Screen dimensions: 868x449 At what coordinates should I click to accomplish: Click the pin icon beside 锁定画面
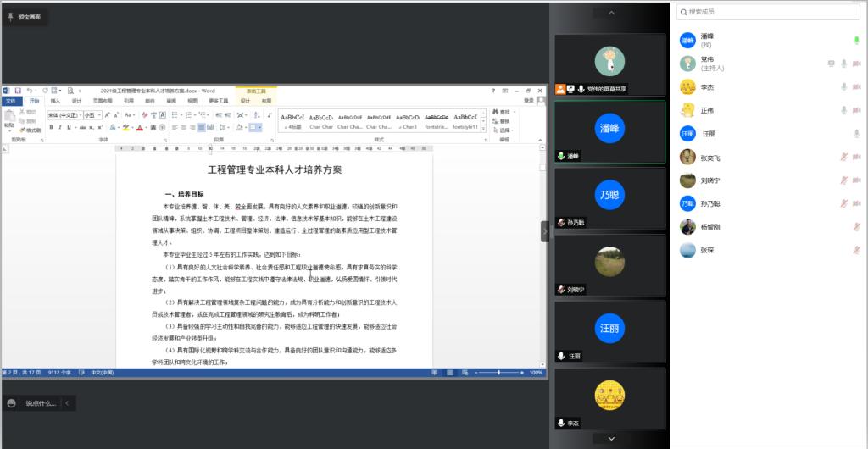point(10,16)
